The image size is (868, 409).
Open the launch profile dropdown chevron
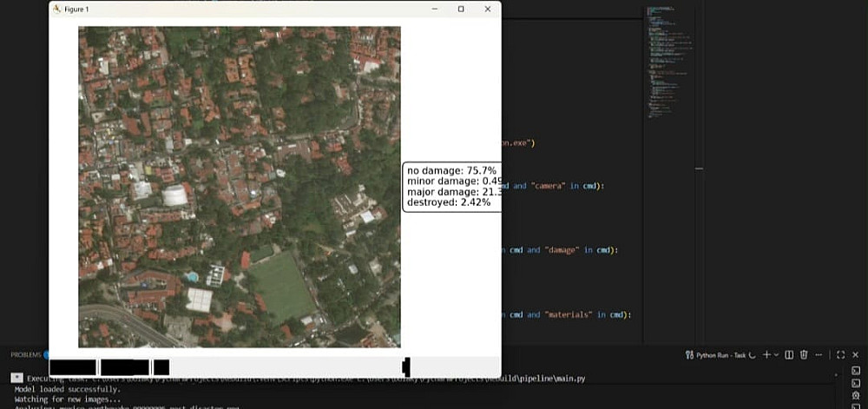(x=776, y=355)
